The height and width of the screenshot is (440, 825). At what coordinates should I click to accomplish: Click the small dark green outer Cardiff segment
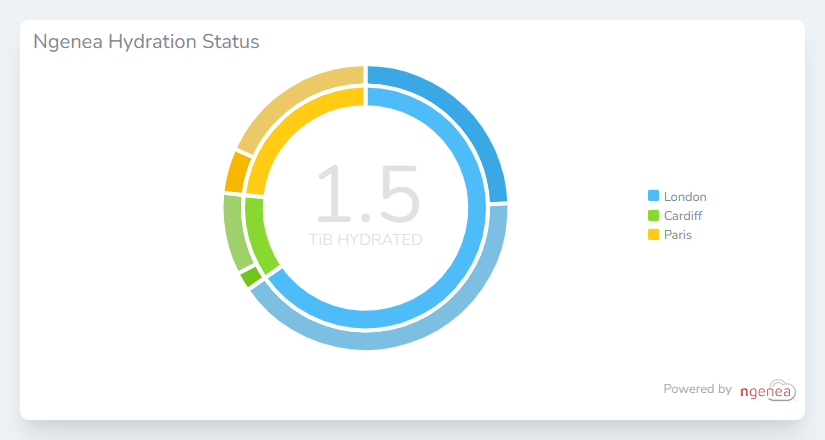coord(251,277)
